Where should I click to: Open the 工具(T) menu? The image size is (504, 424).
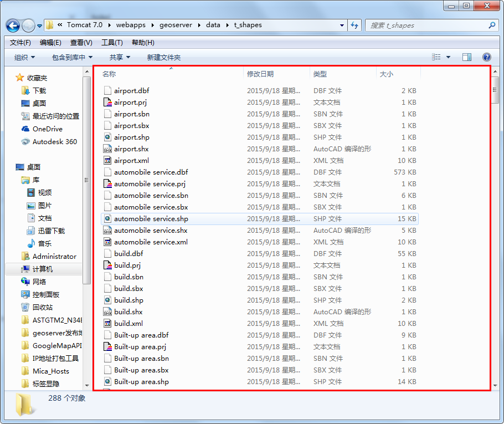coord(112,43)
